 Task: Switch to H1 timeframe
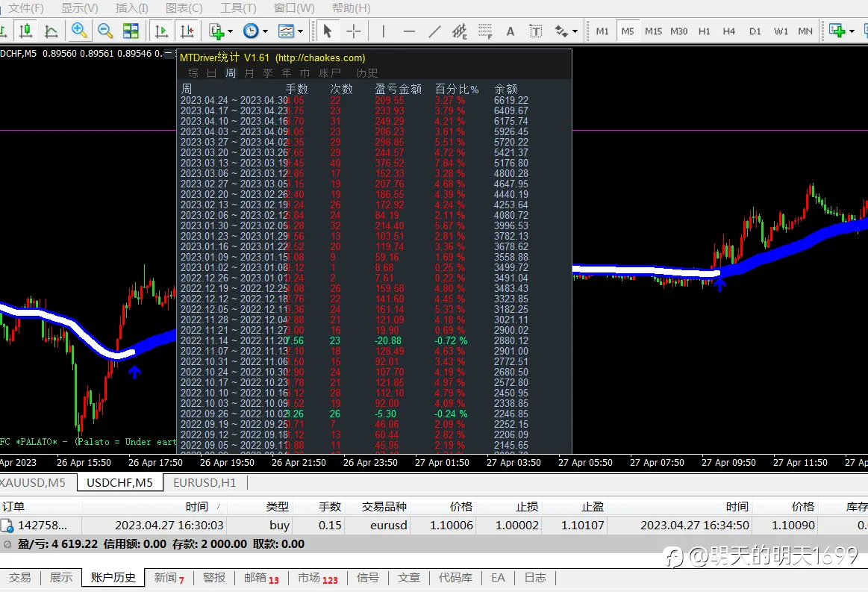704,31
